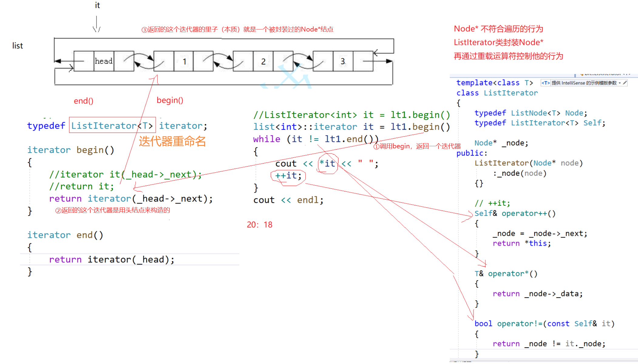Click the class ListIterator declaration text

(497, 93)
